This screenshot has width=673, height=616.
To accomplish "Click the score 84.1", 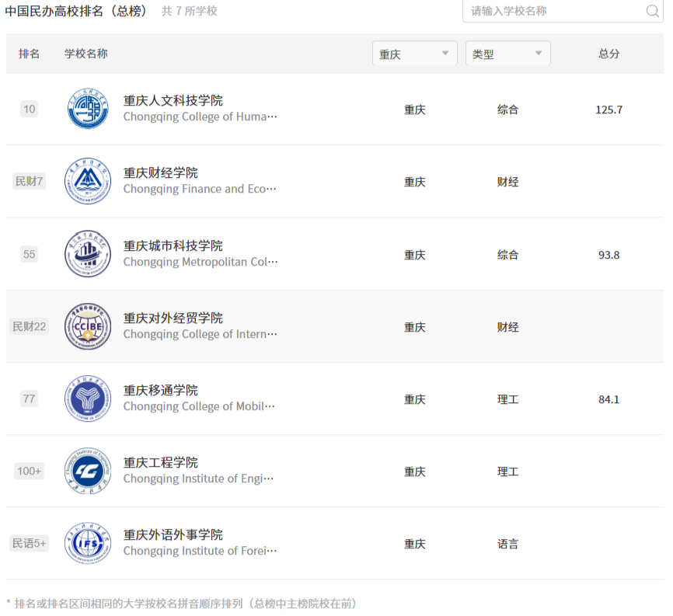I will click(608, 399).
